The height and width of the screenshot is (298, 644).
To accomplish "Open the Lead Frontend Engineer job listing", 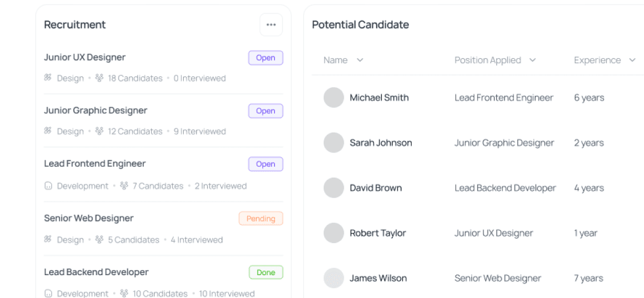I will [95, 163].
